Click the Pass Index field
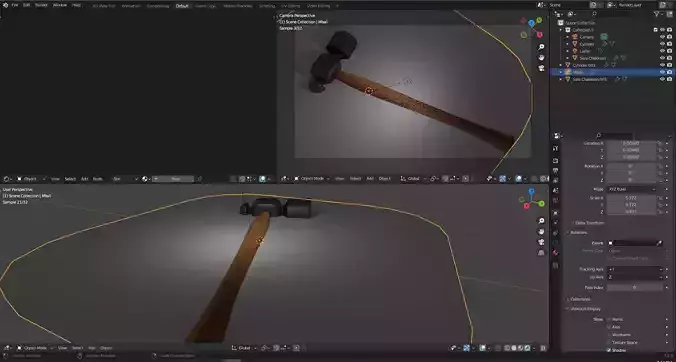 pos(635,287)
